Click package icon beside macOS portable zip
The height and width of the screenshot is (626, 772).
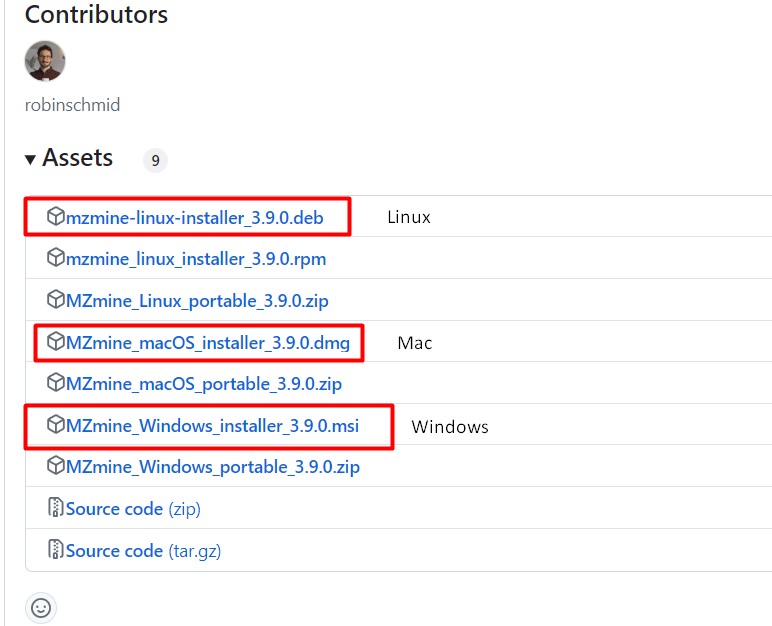tap(56, 383)
